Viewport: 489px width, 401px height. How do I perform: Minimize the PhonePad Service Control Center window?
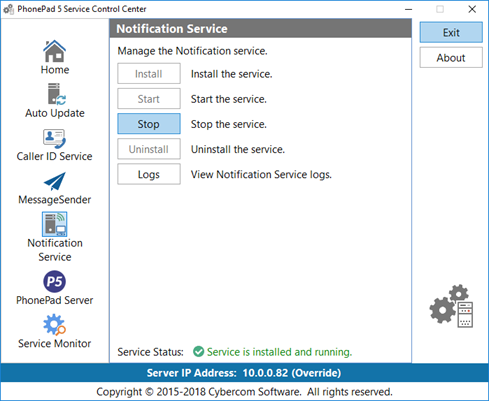click(408, 9)
